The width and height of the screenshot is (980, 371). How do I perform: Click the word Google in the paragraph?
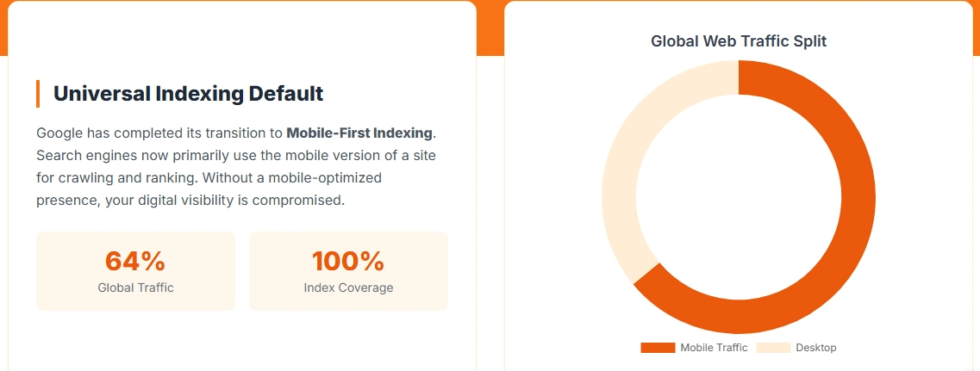[63, 133]
